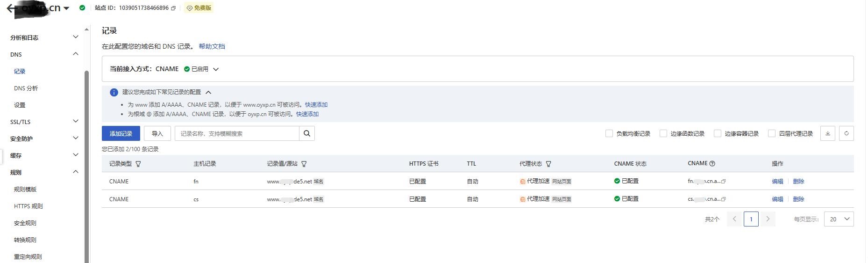Click the record name search field
Screen dimensions: 868x263
237,133
